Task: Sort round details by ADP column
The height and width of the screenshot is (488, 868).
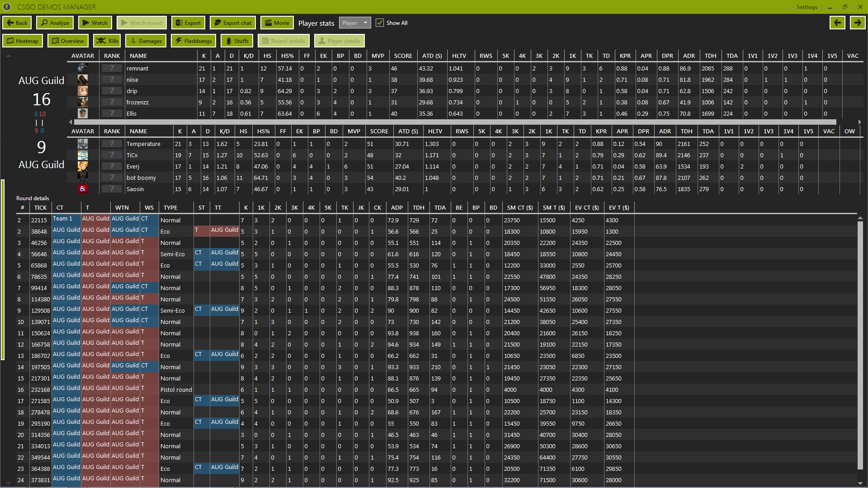Action: click(396, 207)
